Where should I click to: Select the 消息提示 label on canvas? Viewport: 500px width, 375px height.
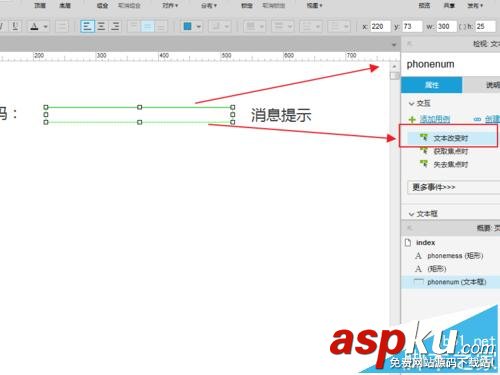(x=281, y=115)
